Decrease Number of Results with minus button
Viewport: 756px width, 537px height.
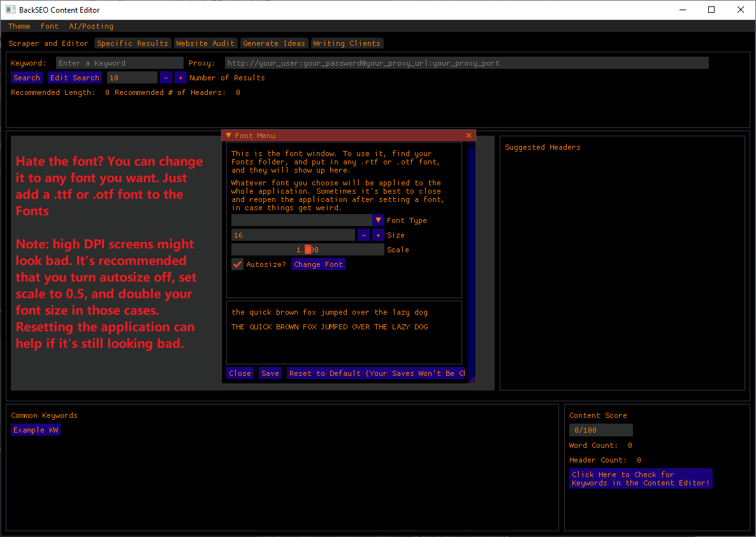(166, 78)
